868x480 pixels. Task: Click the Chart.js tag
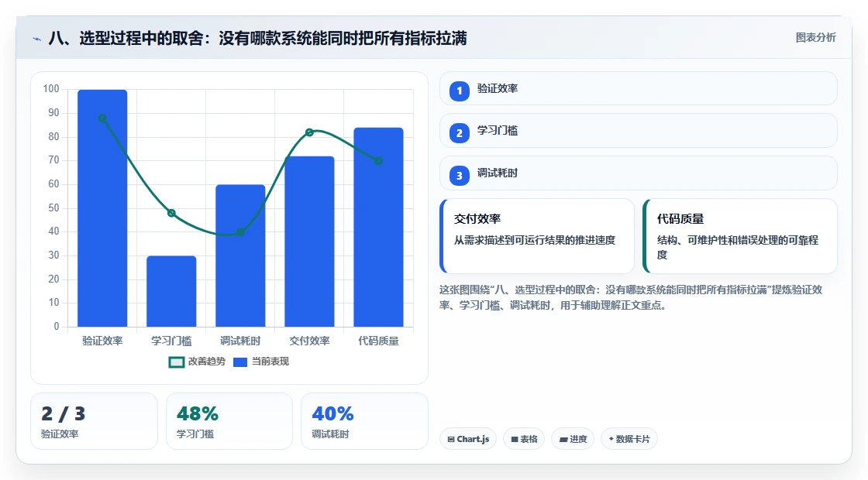(468, 439)
